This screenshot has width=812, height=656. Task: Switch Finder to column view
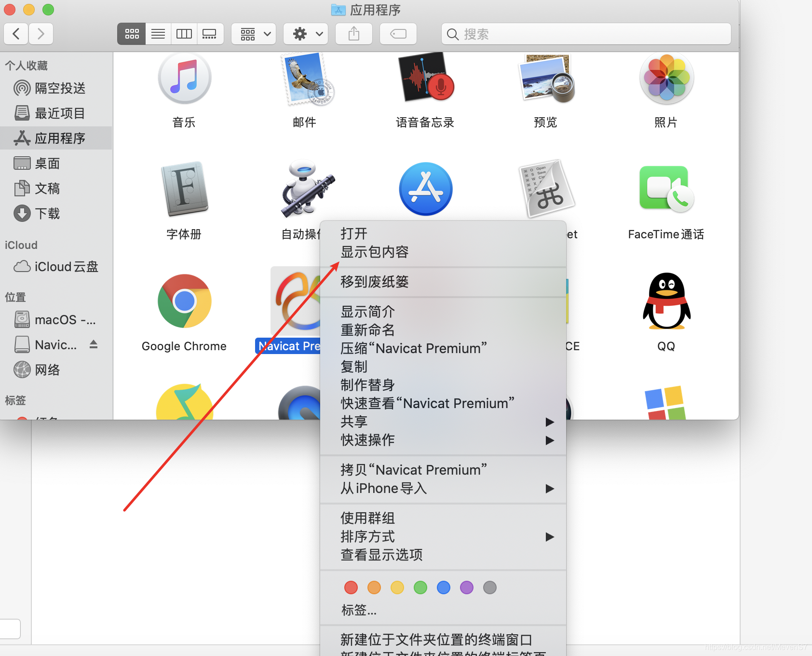[x=184, y=34]
